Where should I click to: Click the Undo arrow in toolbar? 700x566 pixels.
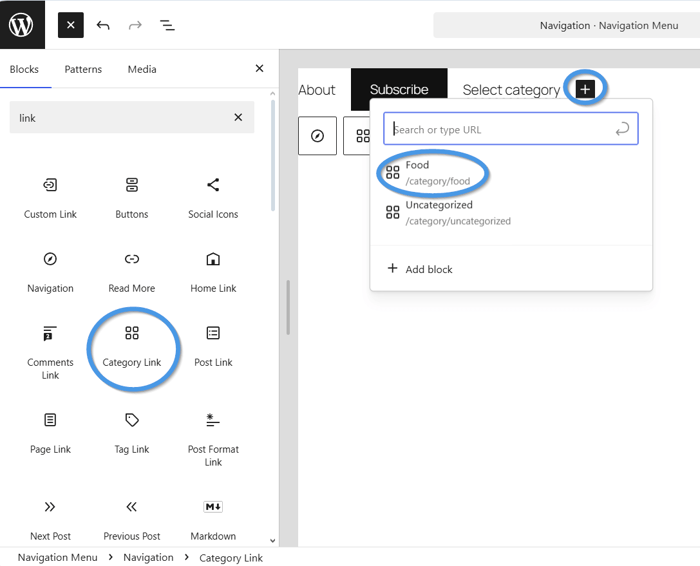(x=103, y=25)
